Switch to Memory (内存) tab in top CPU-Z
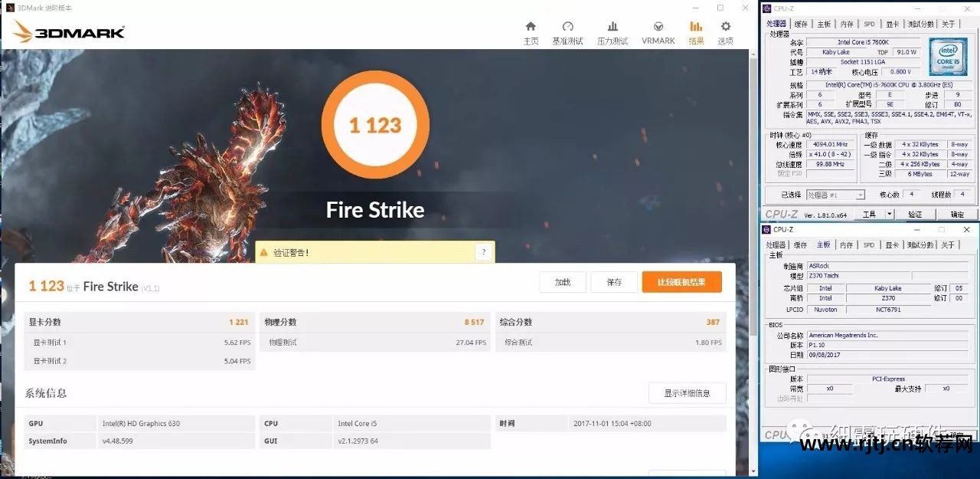 (x=846, y=24)
